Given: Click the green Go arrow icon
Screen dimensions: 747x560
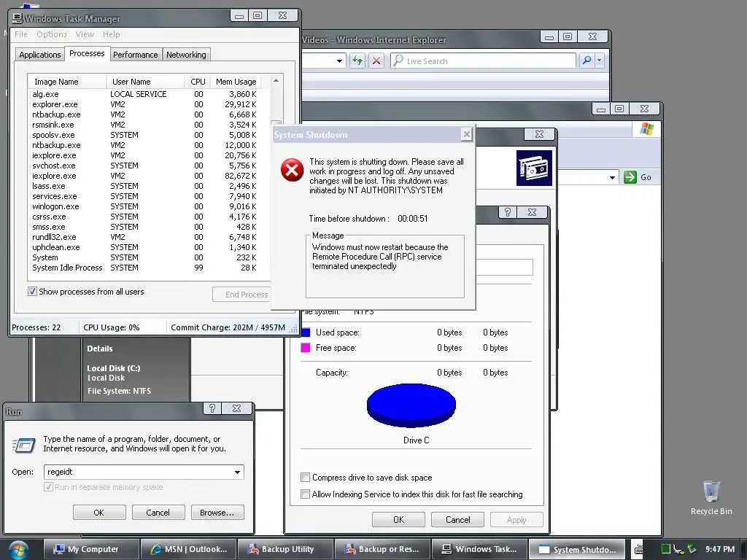Looking at the screenshot, I should pos(630,177).
